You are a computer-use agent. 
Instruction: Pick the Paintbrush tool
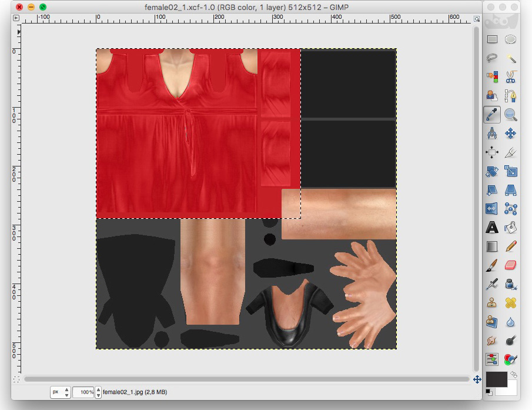492,265
